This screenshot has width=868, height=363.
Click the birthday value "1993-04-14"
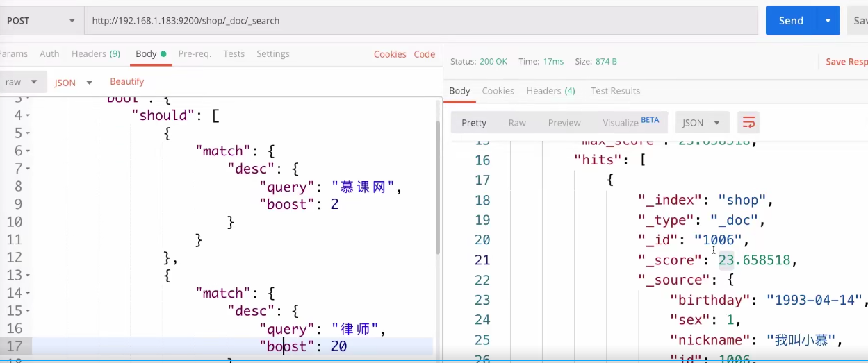point(815,301)
